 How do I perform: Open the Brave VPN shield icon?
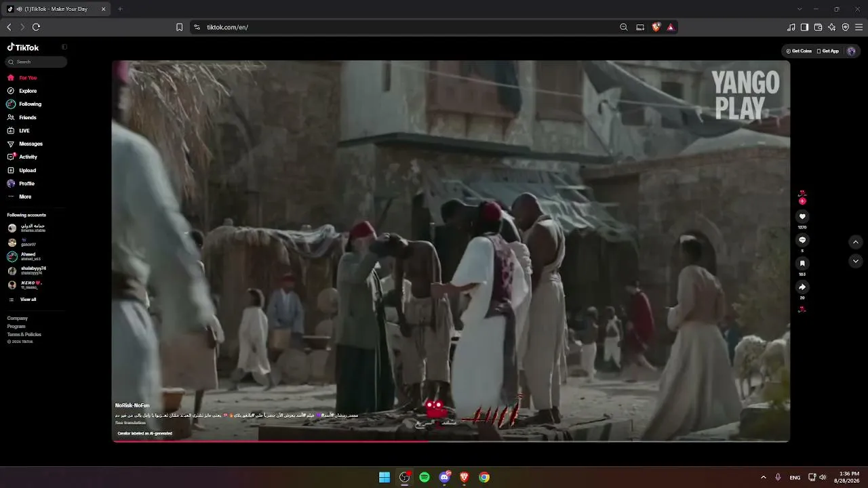(846, 27)
